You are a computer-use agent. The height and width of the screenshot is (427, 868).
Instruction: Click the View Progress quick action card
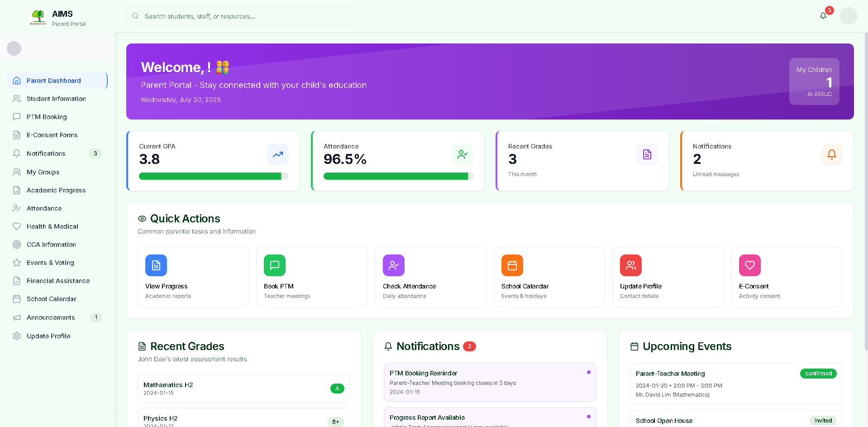point(193,277)
